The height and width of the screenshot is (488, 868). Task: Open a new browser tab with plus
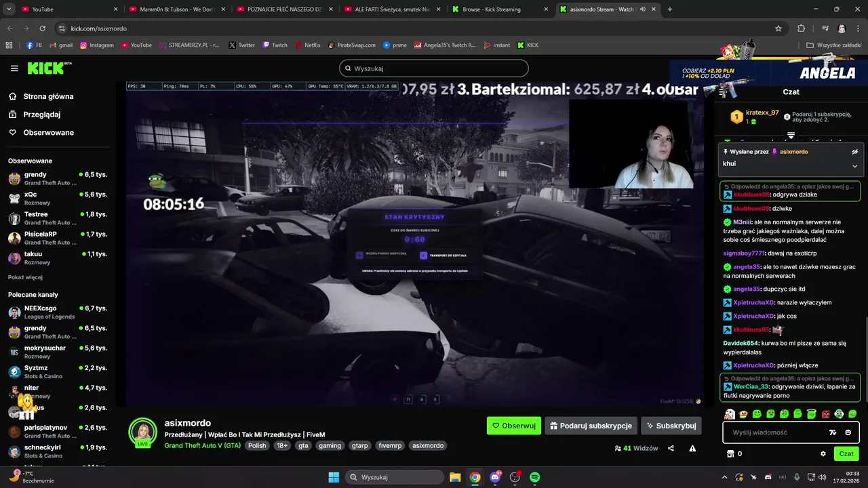click(x=670, y=9)
